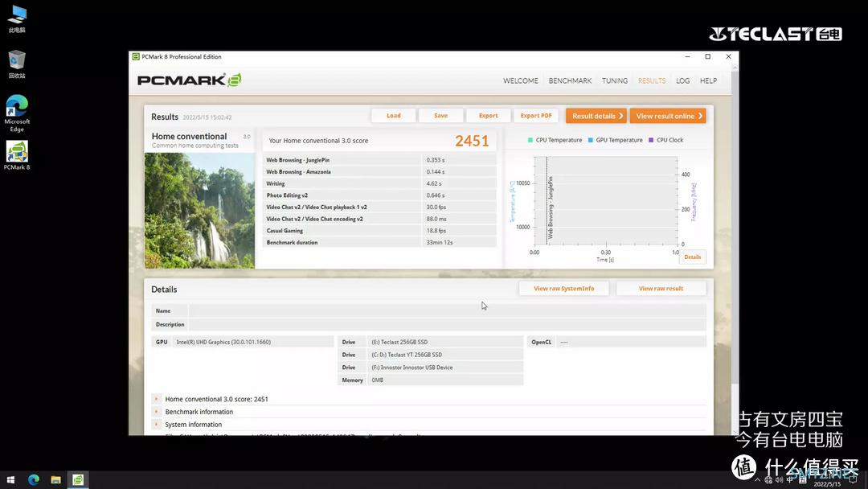868x489 pixels.
Task: View raw SystemInfo
Action: click(x=564, y=289)
